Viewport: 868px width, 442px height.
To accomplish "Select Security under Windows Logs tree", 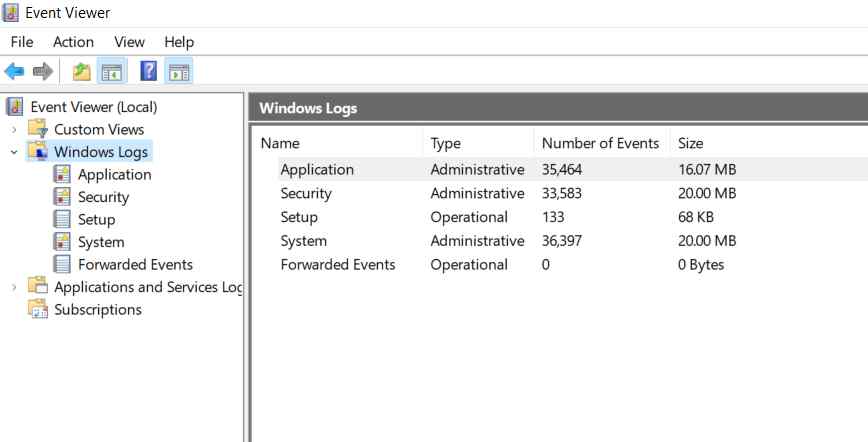I will tap(104, 197).
